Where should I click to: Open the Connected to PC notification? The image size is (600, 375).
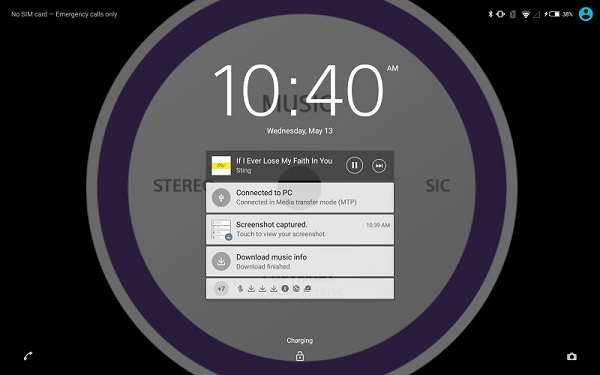300,198
